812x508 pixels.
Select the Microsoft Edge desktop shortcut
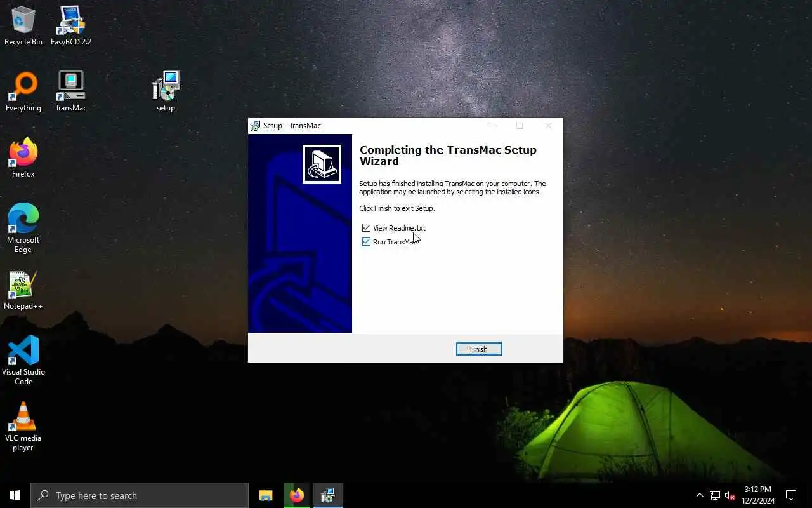23,229
